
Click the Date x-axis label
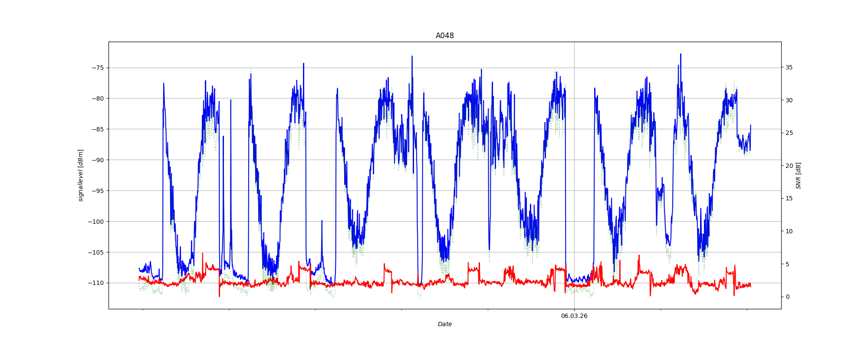click(x=444, y=324)
